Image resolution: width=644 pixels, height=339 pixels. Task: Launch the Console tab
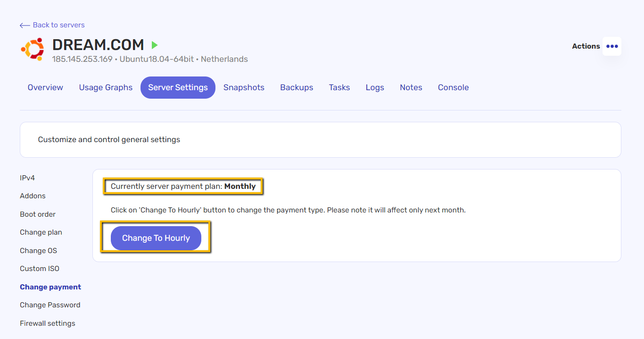pyautogui.click(x=454, y=87)
